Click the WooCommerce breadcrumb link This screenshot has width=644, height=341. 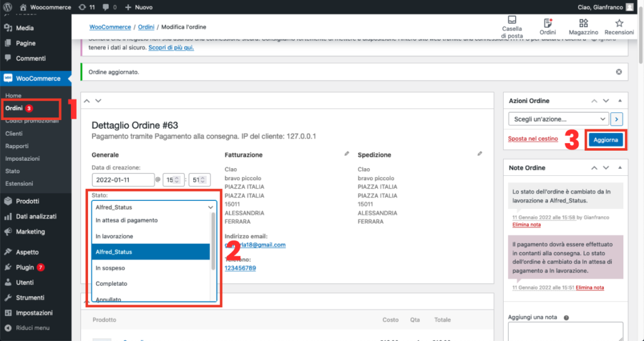110,27
